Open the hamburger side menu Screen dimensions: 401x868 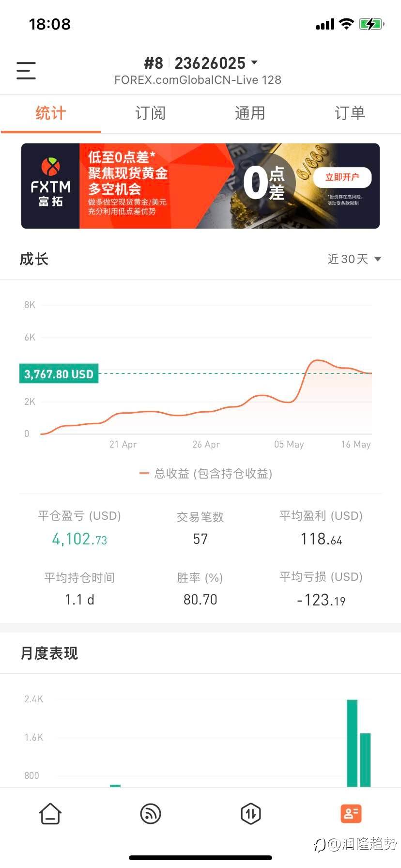26,71
